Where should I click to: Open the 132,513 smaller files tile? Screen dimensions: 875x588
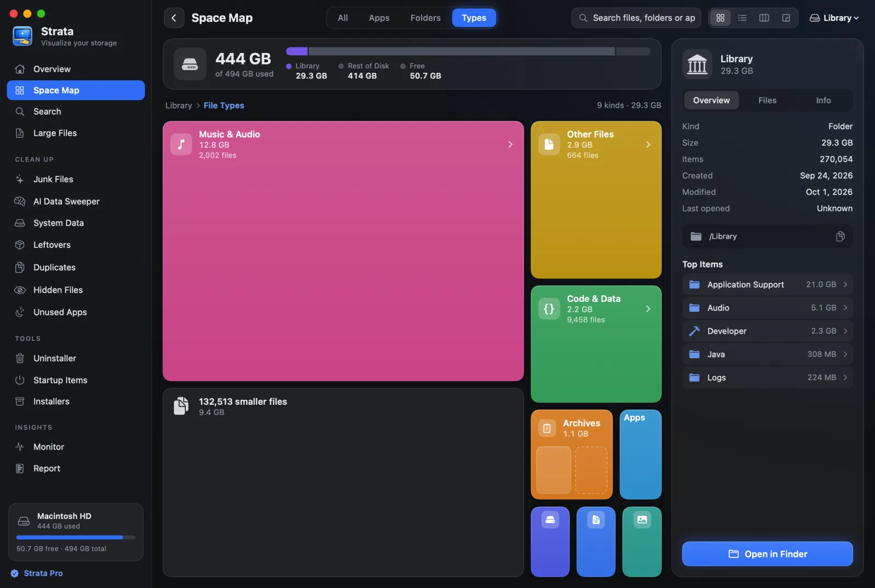point(343,482)
